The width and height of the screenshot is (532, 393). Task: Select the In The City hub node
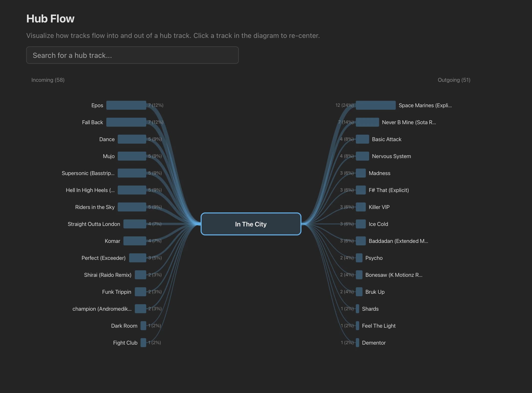coord(251,224)
